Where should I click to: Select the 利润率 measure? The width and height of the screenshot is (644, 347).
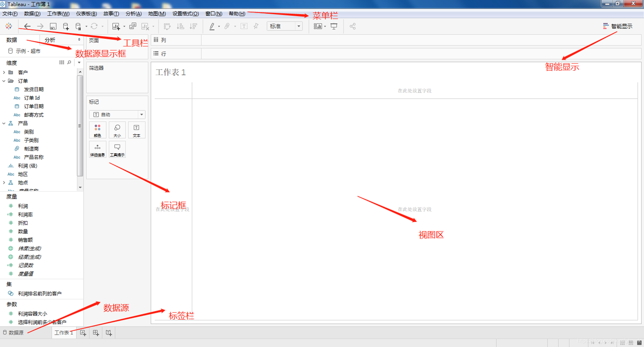25,215
